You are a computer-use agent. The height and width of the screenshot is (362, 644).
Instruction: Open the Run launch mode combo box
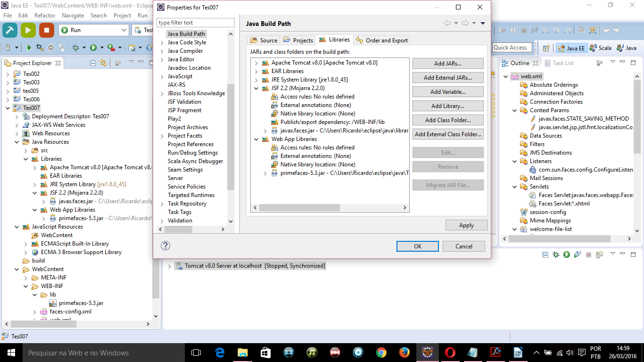coord(93,30)
